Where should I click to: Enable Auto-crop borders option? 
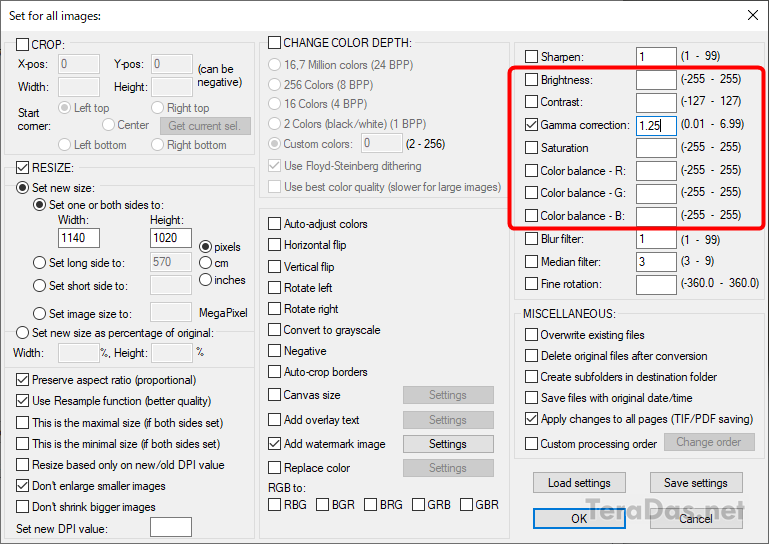pos(274,372)
